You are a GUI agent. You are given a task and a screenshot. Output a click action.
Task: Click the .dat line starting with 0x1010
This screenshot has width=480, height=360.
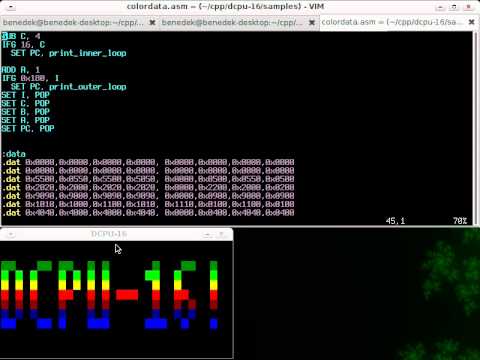pyautogui.click(x=148, y=204)
